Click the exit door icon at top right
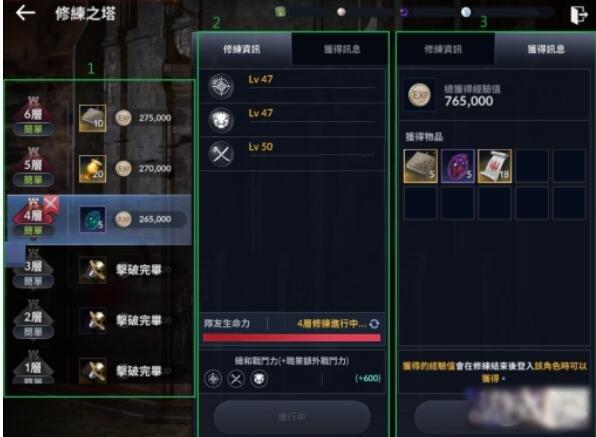596x437 pixels. pyautogui.click(x=579, y=15)
